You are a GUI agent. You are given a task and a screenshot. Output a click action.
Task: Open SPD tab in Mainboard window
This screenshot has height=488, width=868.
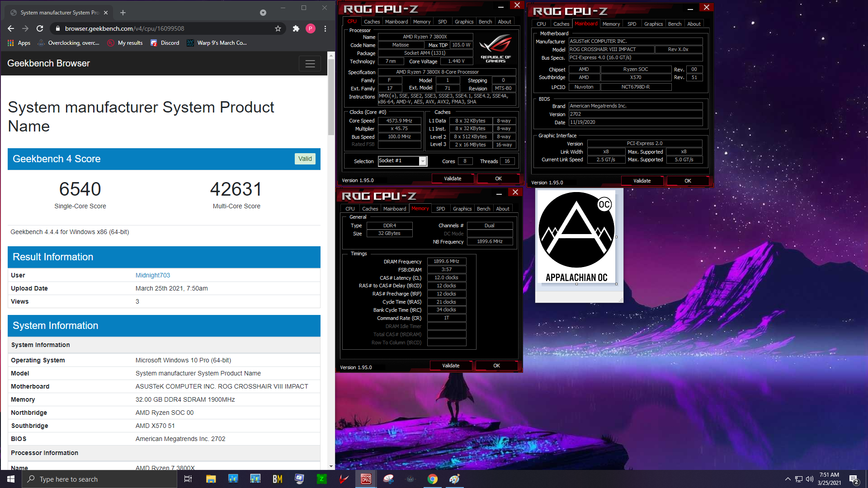point(632,24)
